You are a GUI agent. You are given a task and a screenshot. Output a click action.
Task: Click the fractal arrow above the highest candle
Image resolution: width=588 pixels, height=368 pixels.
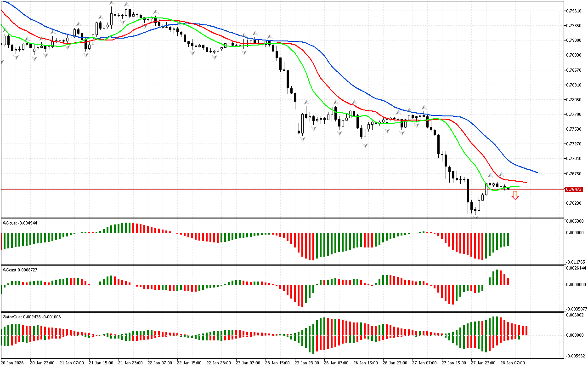tap(112, 4)
